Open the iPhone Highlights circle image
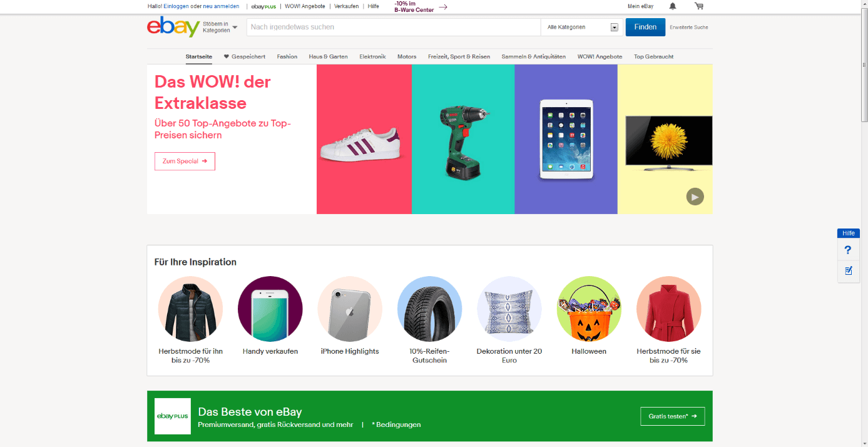Image resolution: width=868 pixels, height=447 pixels. (350, 309)
